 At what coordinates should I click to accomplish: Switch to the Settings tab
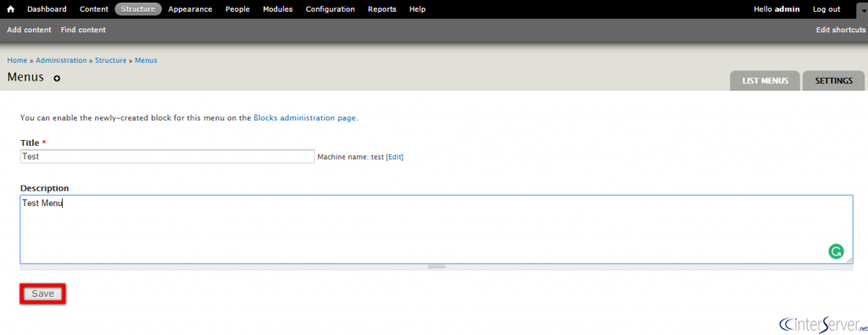coord(834,81)
